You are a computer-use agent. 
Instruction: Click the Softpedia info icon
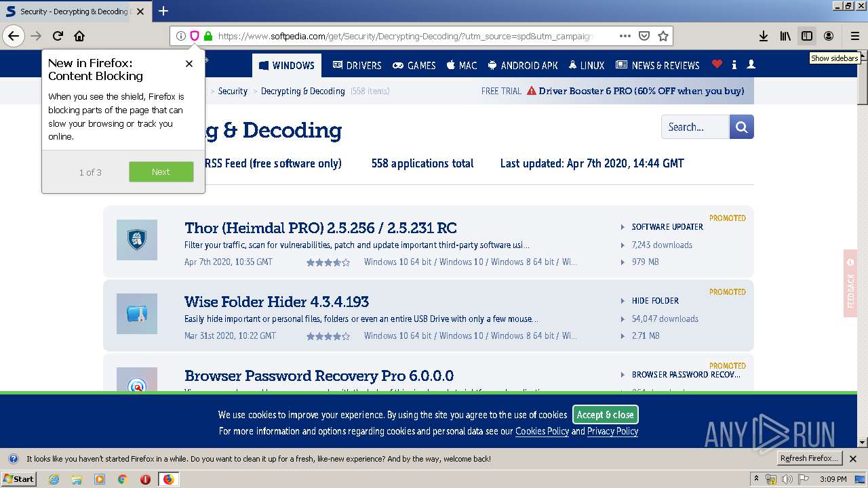click(x=734, y=64)
